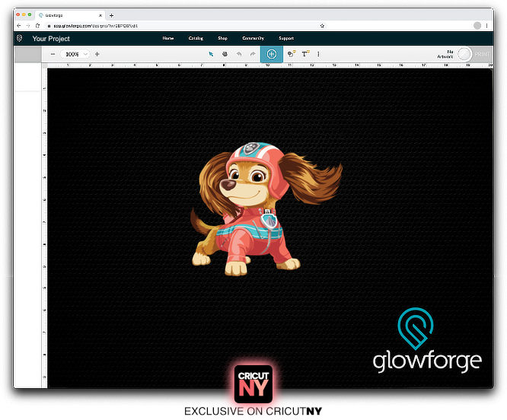The image size is (507, 420).
Task: Open the Home menu item
Action: coord(167,38)
